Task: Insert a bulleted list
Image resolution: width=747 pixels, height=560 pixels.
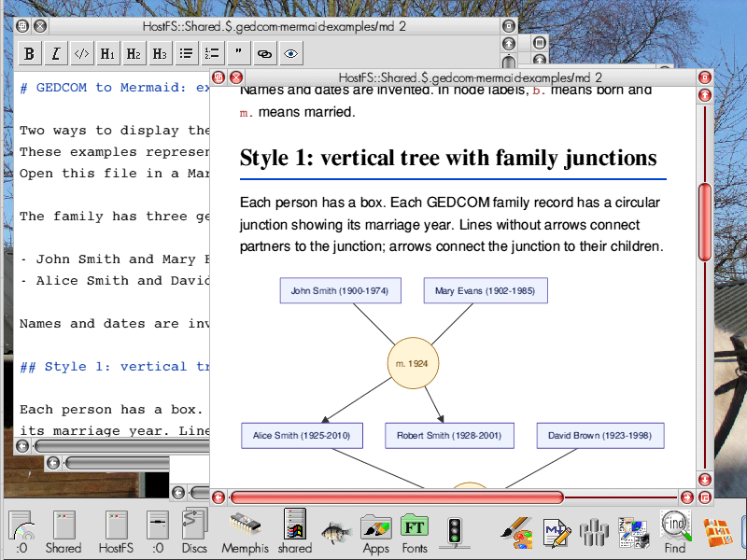Action: (x=186, y=53)
